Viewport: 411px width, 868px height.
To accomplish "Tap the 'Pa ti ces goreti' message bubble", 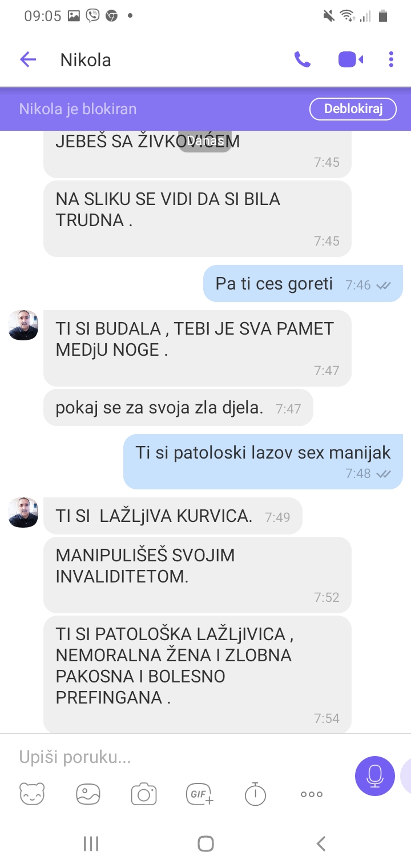I will 303,284.
